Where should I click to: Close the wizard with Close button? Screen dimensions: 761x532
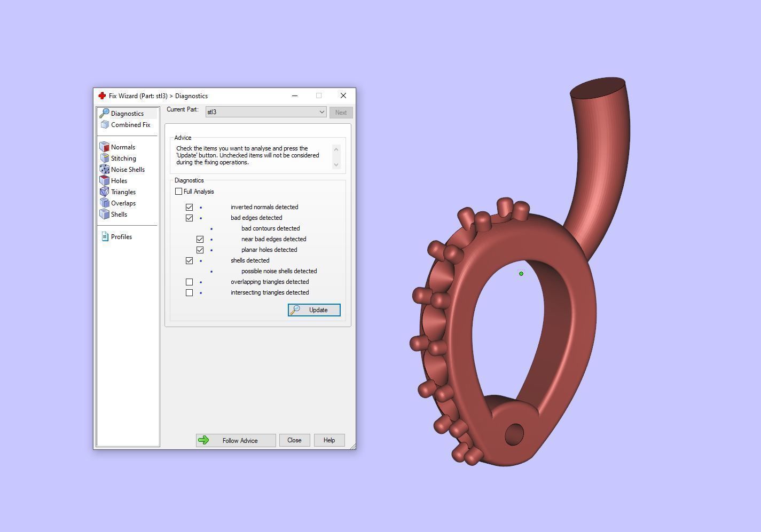(x=294, y=440)
